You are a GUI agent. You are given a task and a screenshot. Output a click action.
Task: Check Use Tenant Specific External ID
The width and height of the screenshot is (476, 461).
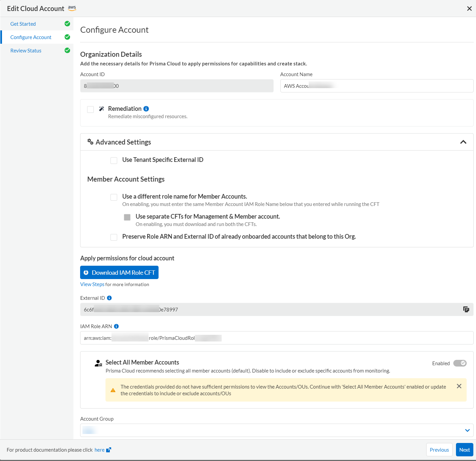coord(114,161)
